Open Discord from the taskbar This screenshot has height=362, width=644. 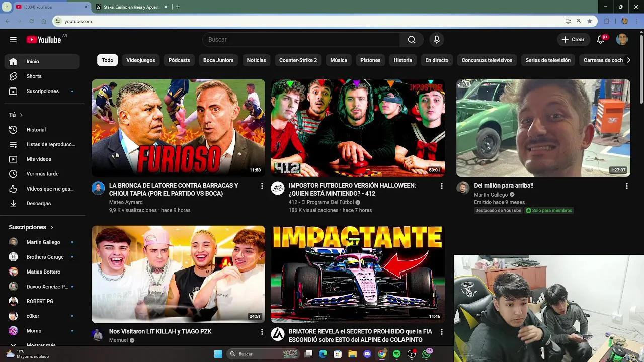(367, 354)
